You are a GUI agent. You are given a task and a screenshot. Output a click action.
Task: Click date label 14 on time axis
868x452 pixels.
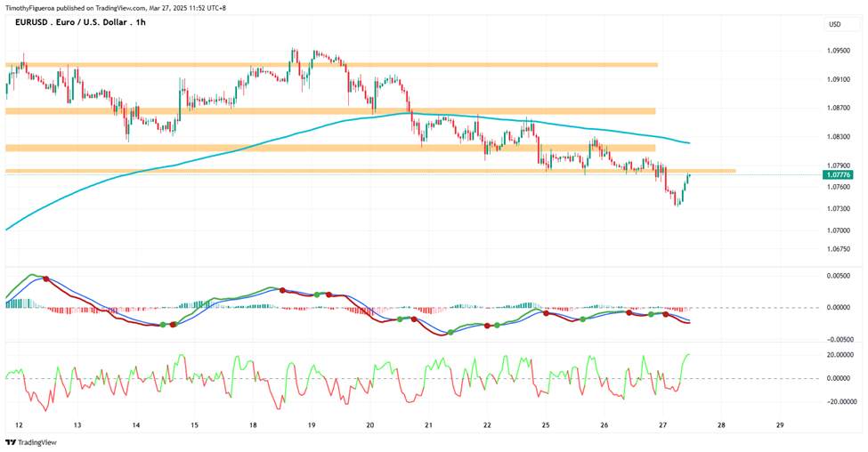136,425
